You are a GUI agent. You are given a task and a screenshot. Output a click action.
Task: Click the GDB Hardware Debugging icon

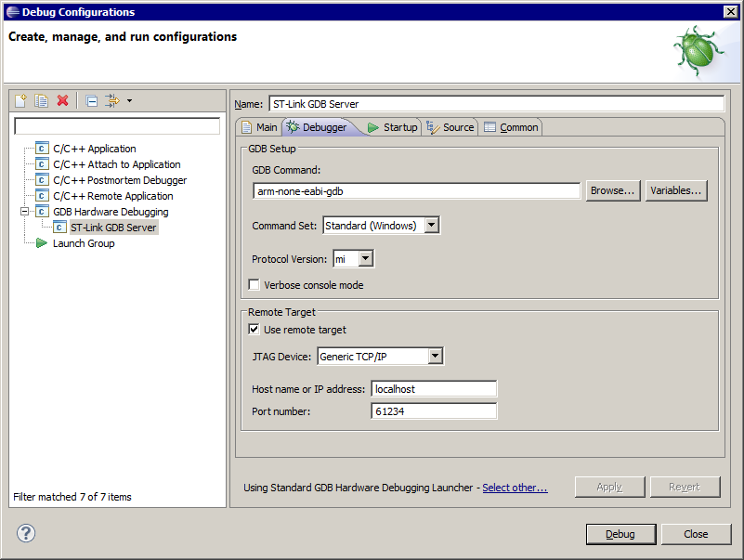pos(42,212)
